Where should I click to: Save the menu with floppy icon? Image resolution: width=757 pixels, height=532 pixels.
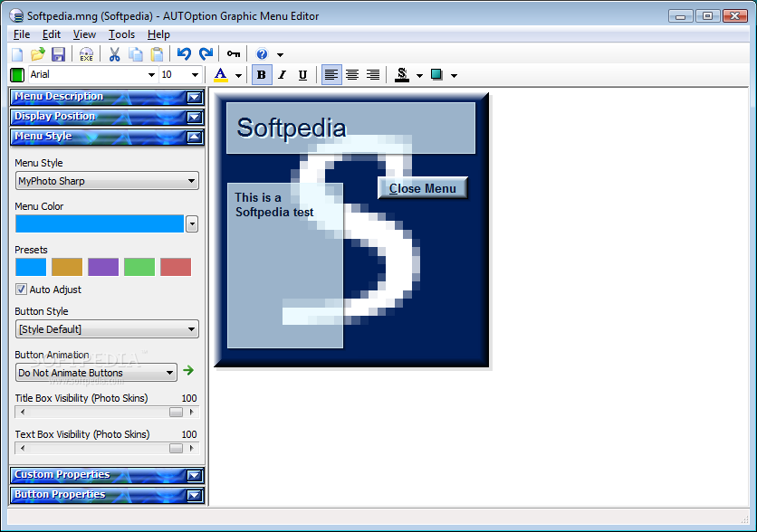click(59, 54)
